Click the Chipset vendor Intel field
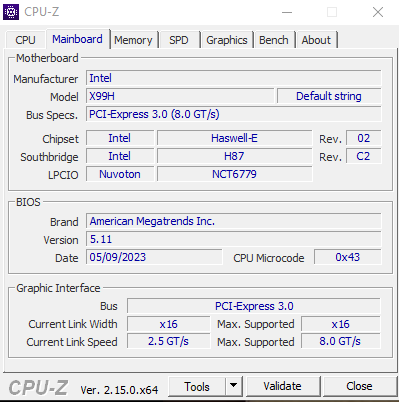399x402 pixels. point(120,138)
